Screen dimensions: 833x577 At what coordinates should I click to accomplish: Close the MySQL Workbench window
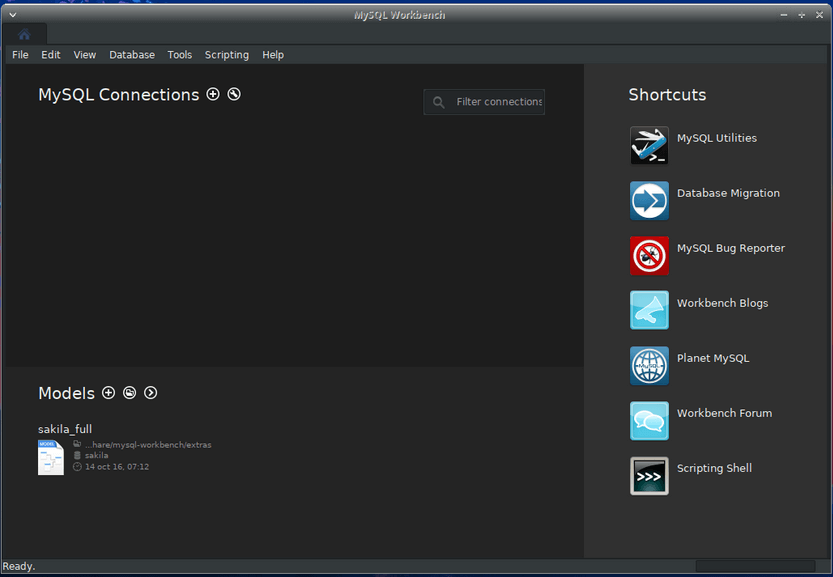(819, 15)
